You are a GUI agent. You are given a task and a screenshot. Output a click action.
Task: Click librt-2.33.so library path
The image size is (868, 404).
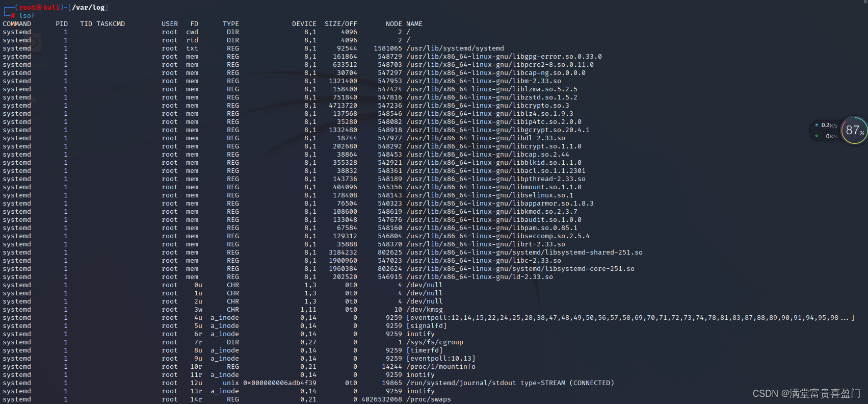tap(486, 244)
